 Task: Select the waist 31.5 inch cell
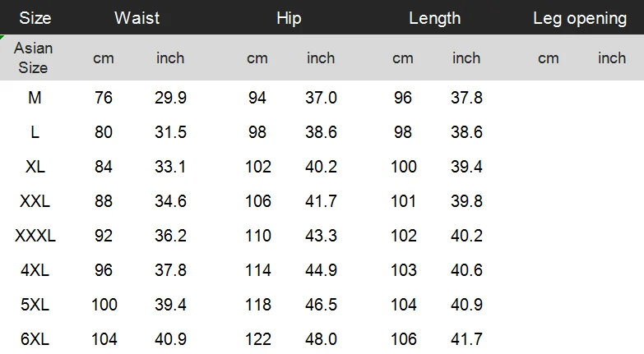tap(170, 132)
